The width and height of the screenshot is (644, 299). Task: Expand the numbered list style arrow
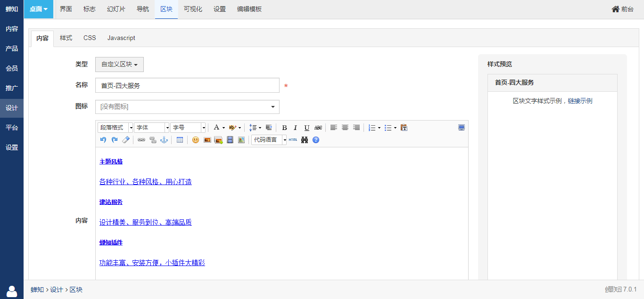(379, 128)
